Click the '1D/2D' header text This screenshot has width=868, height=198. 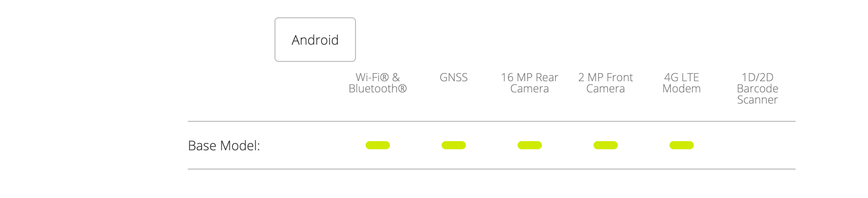point(758,77)
